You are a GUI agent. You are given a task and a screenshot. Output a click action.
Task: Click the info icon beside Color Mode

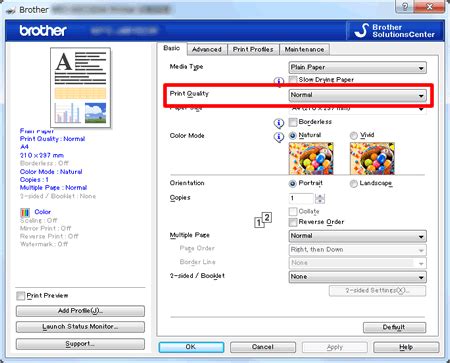click(279, 137)
